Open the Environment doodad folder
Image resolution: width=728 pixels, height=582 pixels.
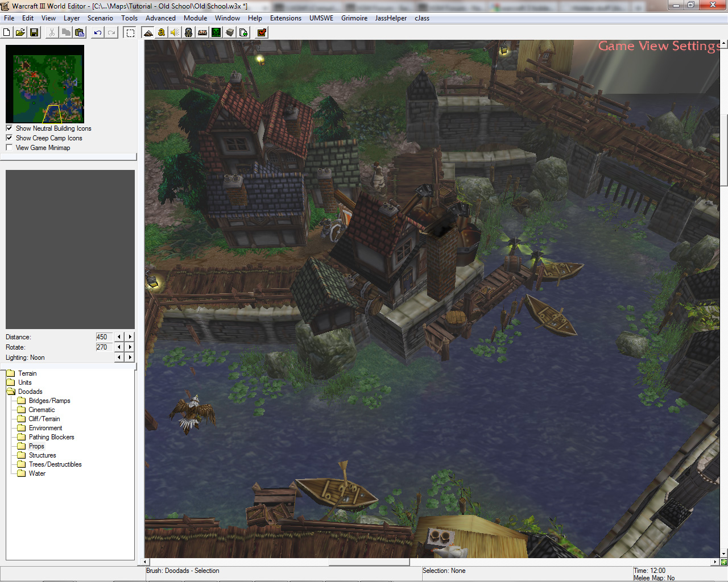tap(40, 428)
